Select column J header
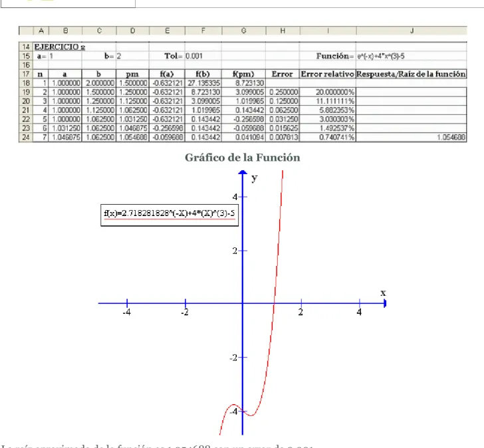This screenshot has height=448, width=484. click(x=412, y=31)
